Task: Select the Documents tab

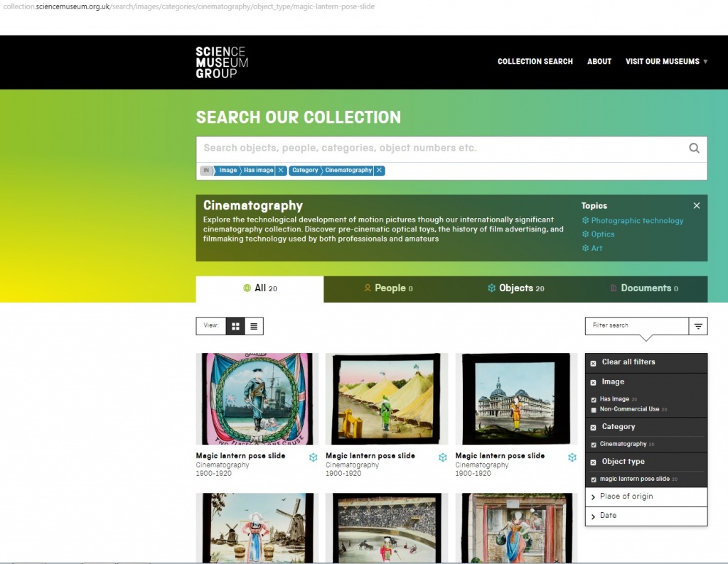Action: point(644,288)
